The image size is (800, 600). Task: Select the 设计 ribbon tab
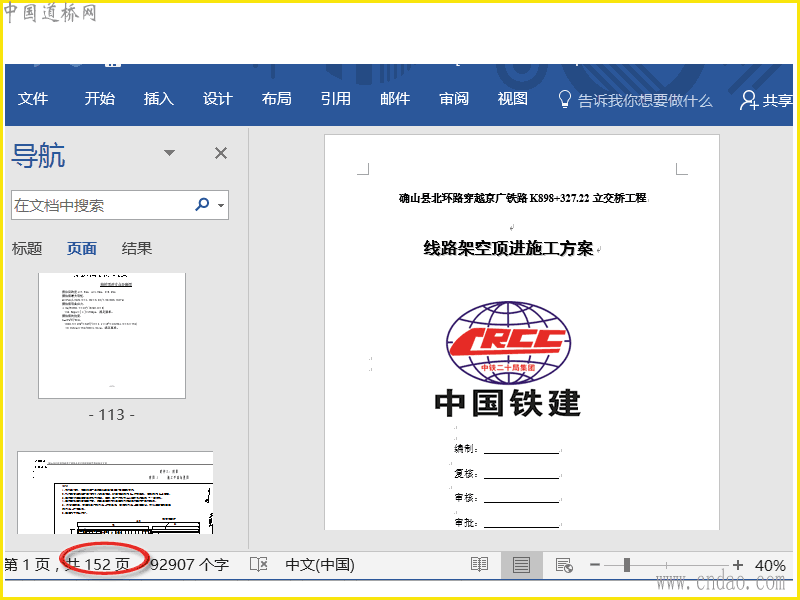(218, 98)
